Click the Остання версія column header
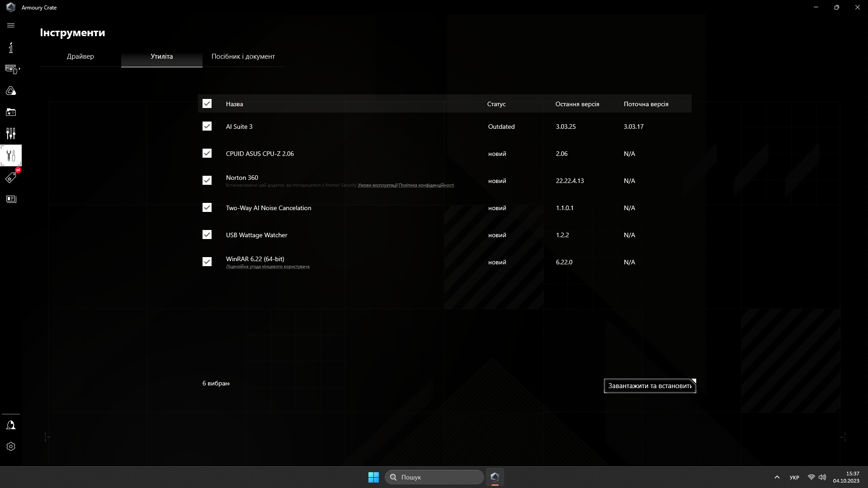 click(577, 104)
